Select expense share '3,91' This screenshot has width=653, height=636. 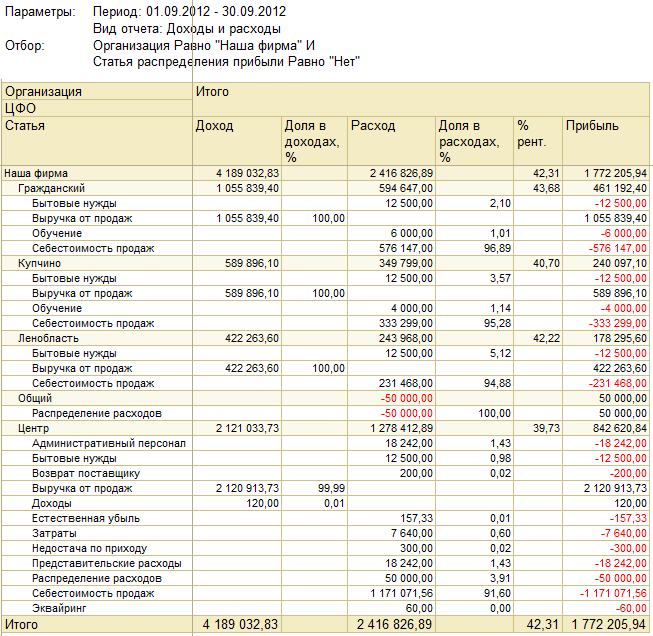click(x=500, y=578)
